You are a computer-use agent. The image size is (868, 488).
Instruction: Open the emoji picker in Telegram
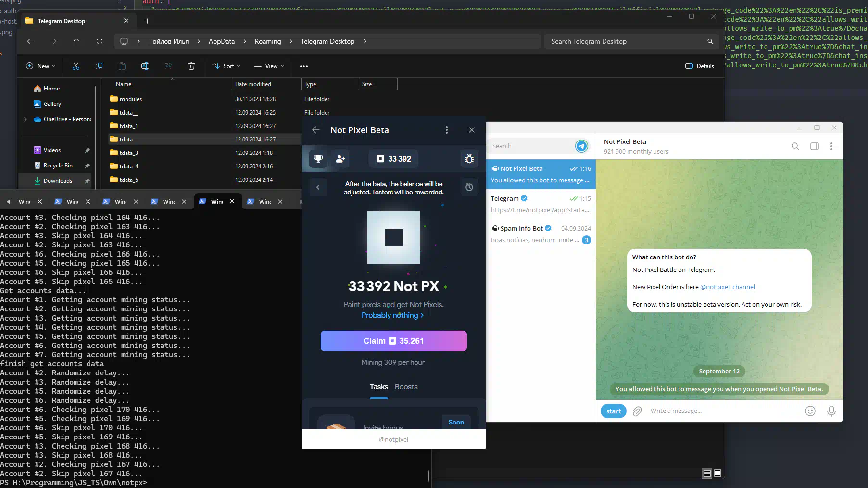tap(810, 411)
